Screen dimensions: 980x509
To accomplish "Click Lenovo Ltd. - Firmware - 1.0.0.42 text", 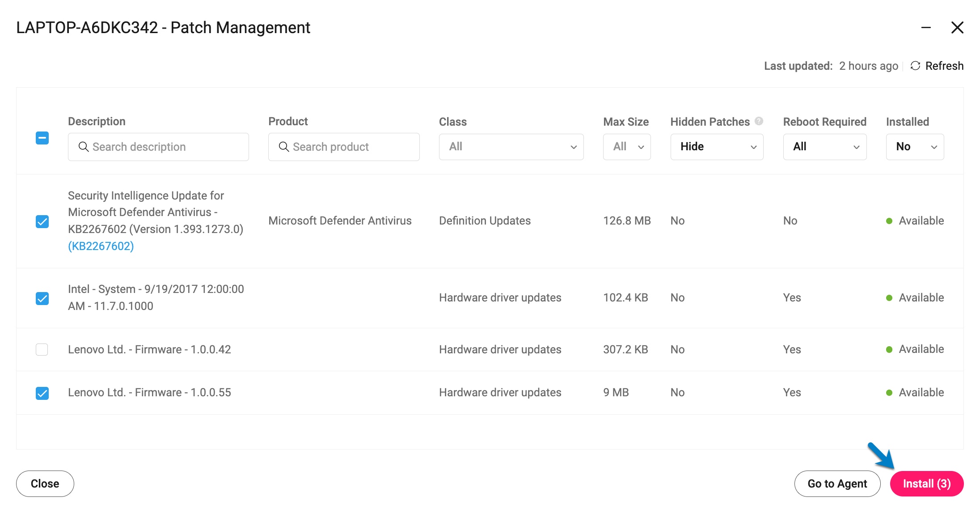I will pos(149,349).
